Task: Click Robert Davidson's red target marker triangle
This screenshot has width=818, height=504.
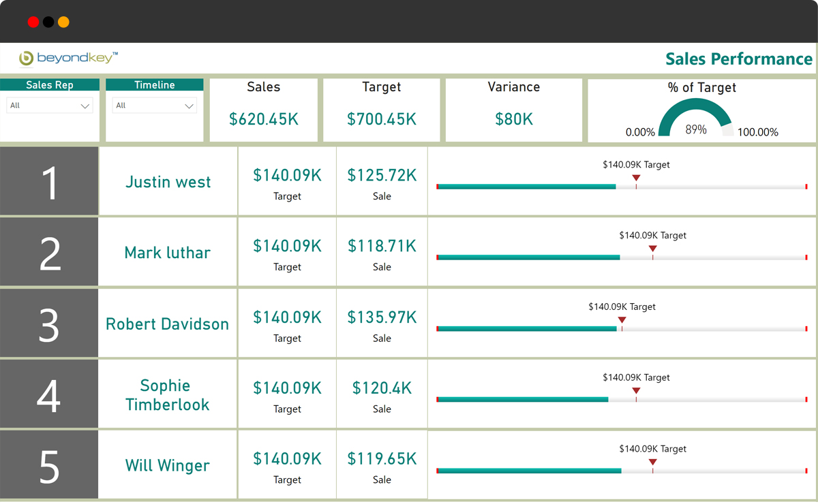Action: tap(622, 321)
